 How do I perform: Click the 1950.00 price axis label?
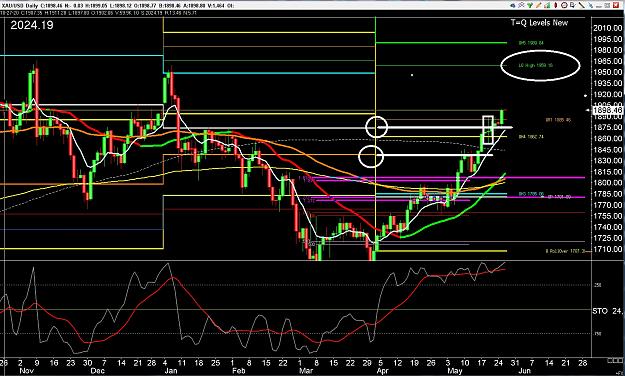[607, 72]
